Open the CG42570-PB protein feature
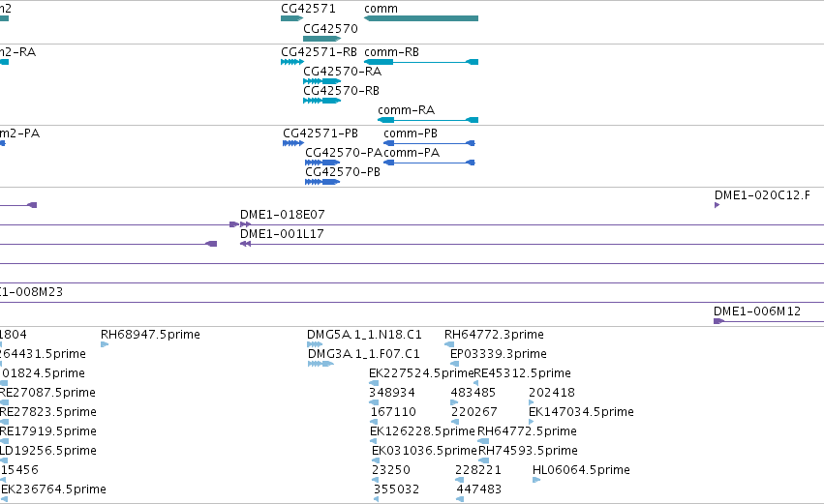 pyautogui.click(x=322, y=182)
